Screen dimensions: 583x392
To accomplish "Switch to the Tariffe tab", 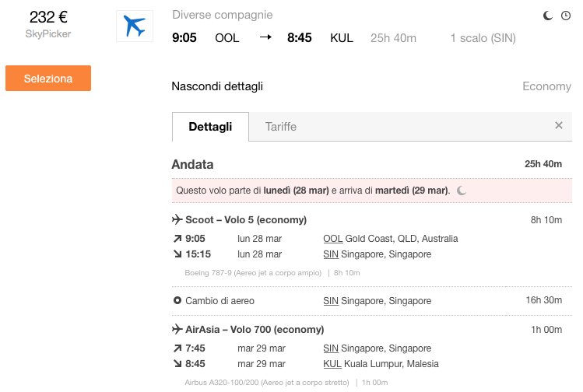I will point(281,127).
